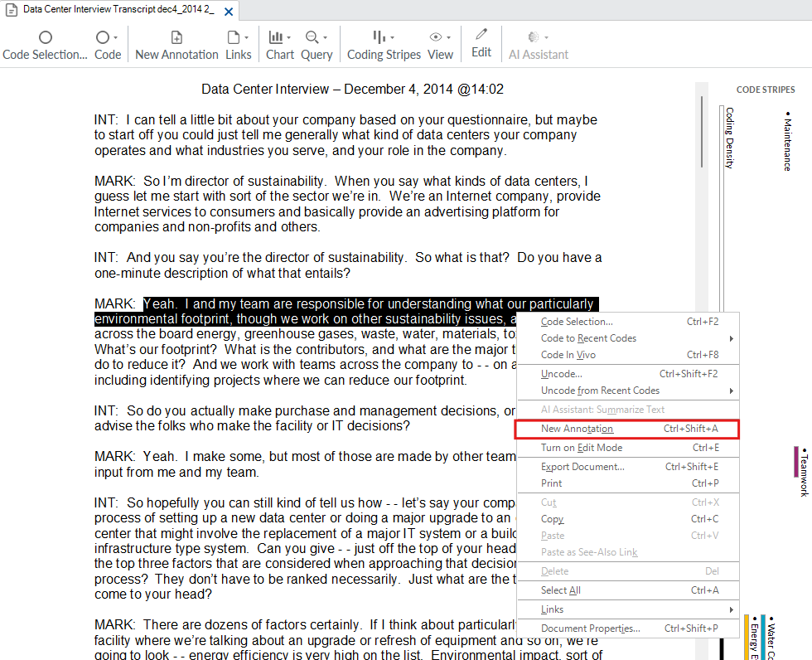Close the Data Center Interview Transcript tab
812x660 pixels.
tap(229, 12)
